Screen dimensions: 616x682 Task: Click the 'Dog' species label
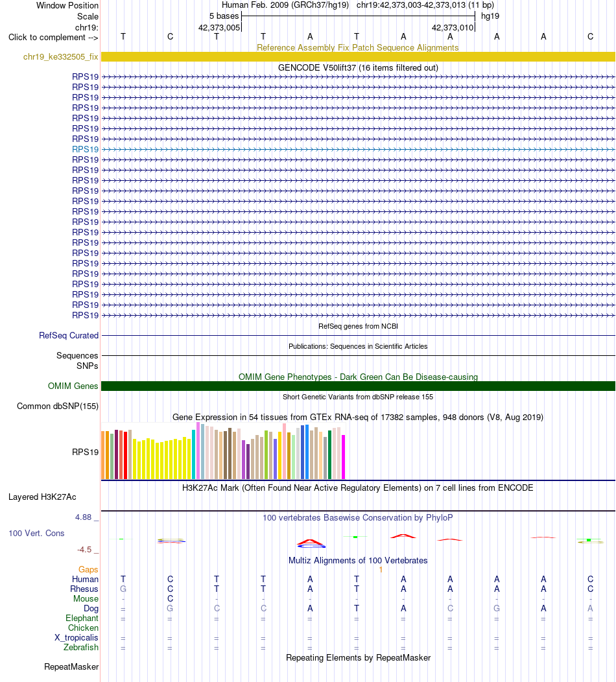click(91, 609)
